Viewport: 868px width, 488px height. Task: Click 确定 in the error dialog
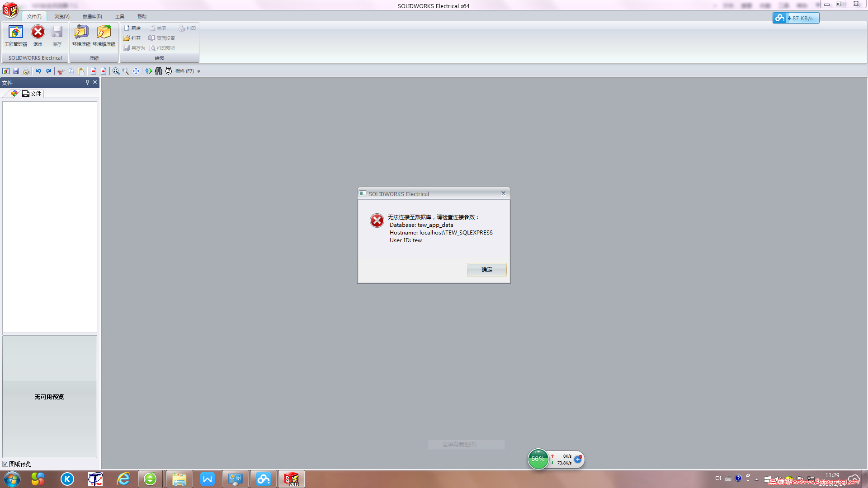pos(486,270)
